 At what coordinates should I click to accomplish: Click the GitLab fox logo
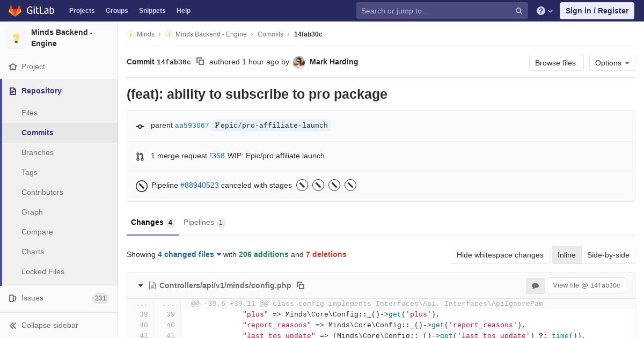pos(15,11)
